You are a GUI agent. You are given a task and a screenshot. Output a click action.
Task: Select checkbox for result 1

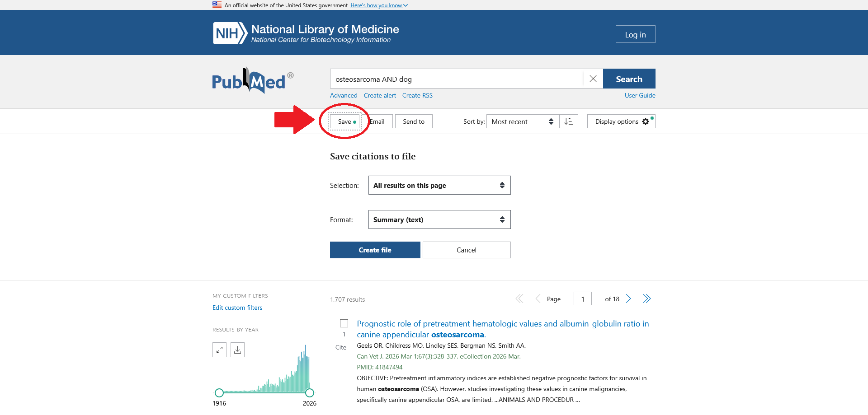pyautogui.click(x=344, y=323)
